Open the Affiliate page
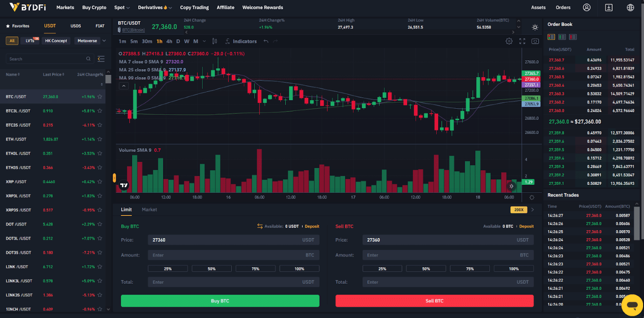This screenshot has width=644, height=318. [x=226, y=8]
